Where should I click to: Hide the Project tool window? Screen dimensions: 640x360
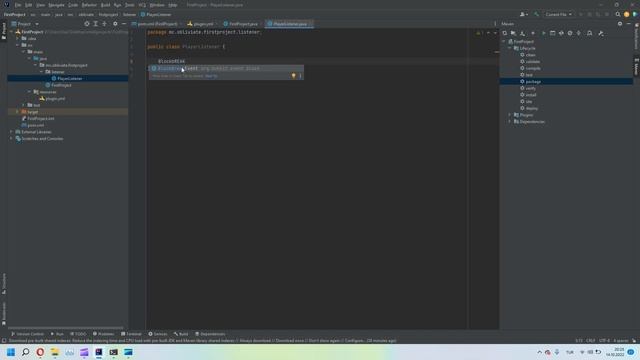[124, 24]
